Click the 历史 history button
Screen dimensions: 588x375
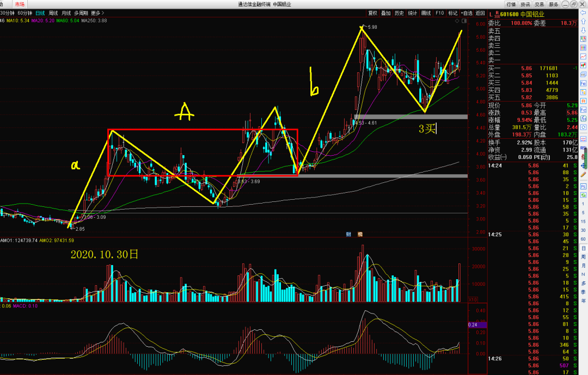[399, 13]
